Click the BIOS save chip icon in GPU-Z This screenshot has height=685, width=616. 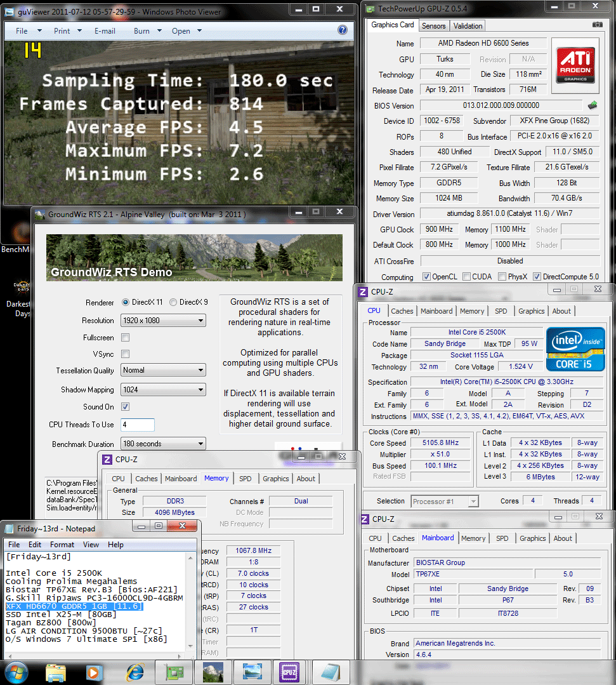(x=593, y=105)
